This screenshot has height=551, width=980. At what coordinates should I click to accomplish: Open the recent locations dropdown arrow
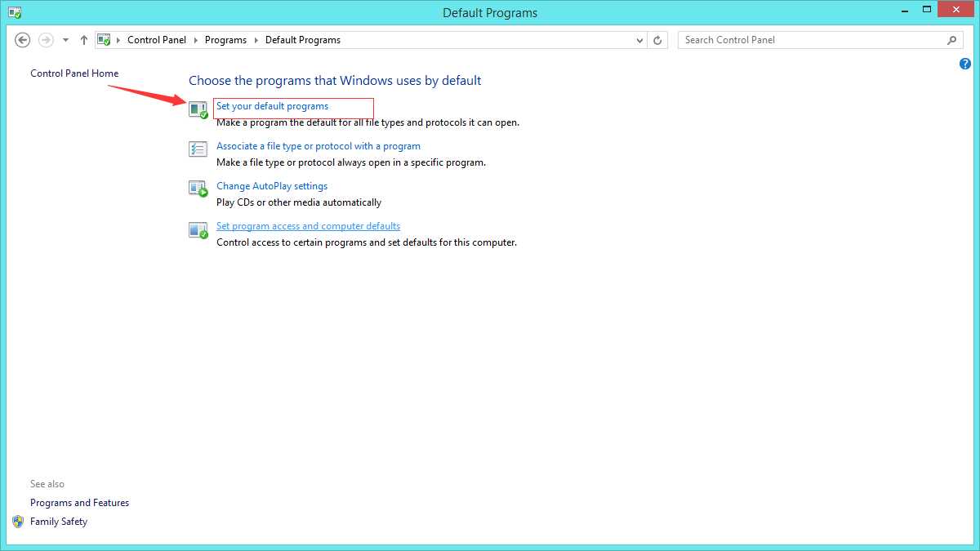click(x=65, y=40)
